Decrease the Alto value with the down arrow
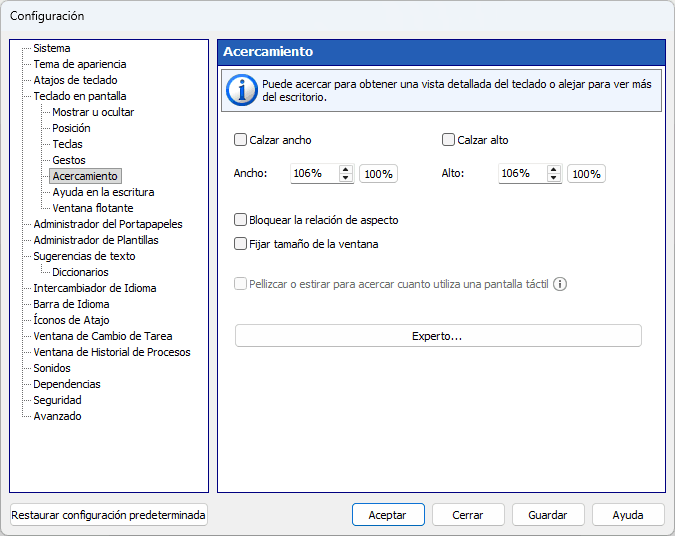Screen dimensions: 675x536 point(554,177)
